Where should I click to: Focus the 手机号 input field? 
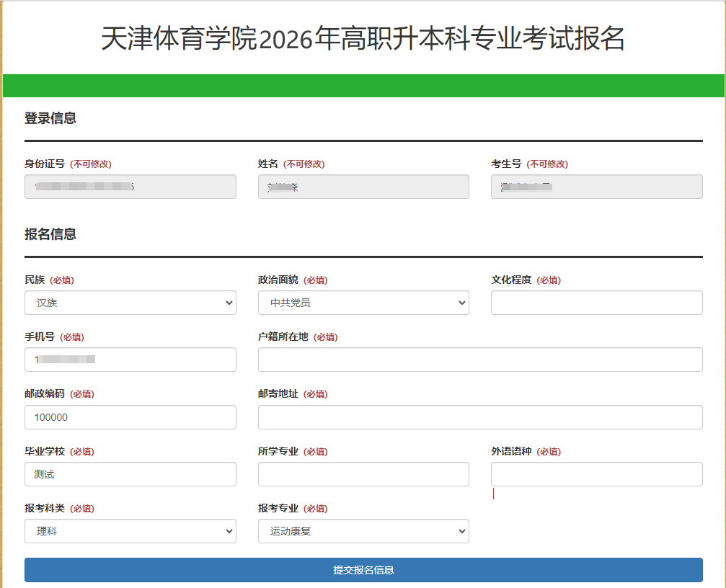click(x=130, y=360)
